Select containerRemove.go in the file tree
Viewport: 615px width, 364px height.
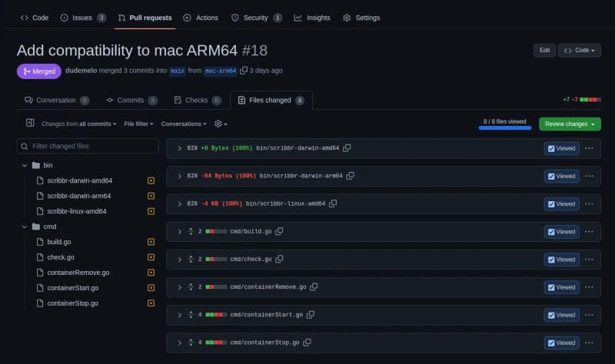pyautogui.click(x=78, y=273)
